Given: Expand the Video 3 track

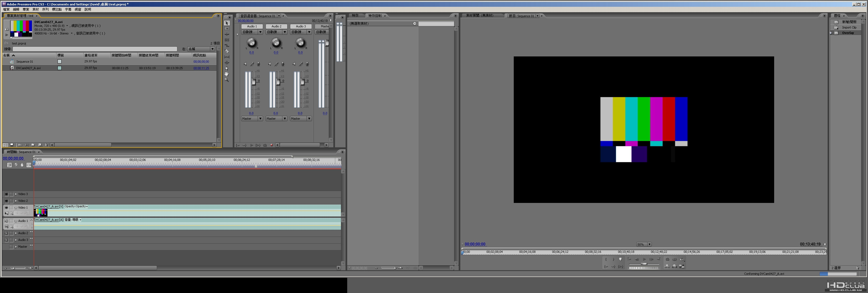Looking at the screenshot, I should point(16,194).
